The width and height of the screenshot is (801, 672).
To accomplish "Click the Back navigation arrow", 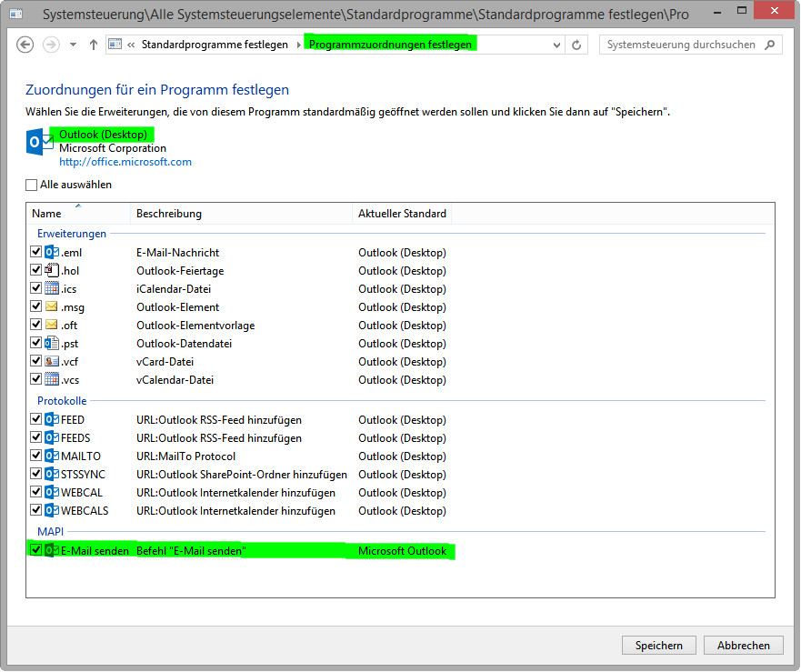I will pos(25,45).
